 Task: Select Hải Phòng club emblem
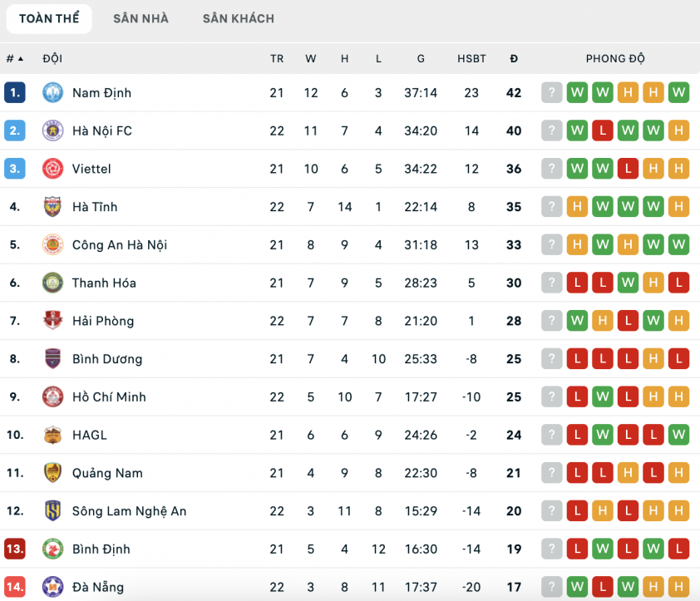coord(52,321)
